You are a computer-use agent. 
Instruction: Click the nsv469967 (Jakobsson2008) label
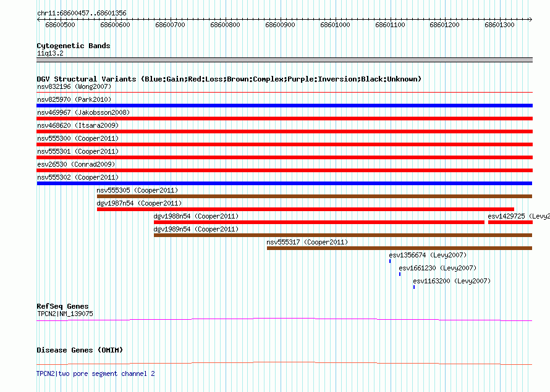point(83,112)
